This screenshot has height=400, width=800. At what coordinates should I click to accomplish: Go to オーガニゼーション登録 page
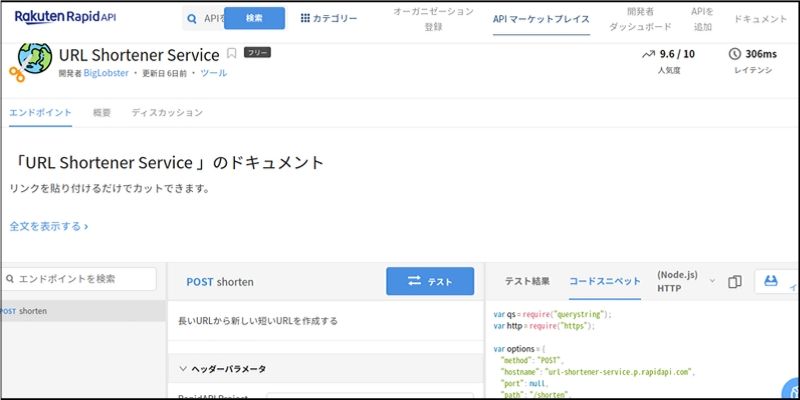point(433,19)
